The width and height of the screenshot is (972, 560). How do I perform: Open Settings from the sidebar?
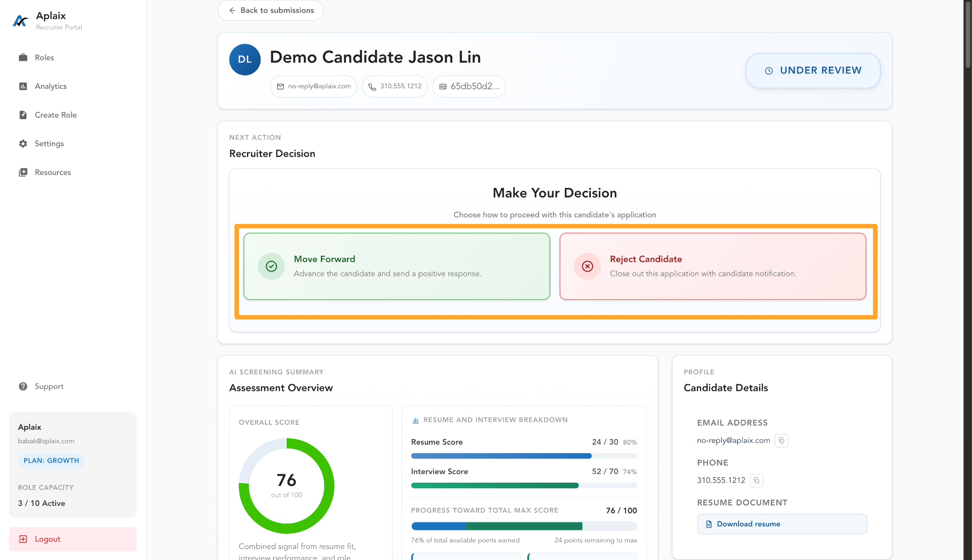click(73, 143)
